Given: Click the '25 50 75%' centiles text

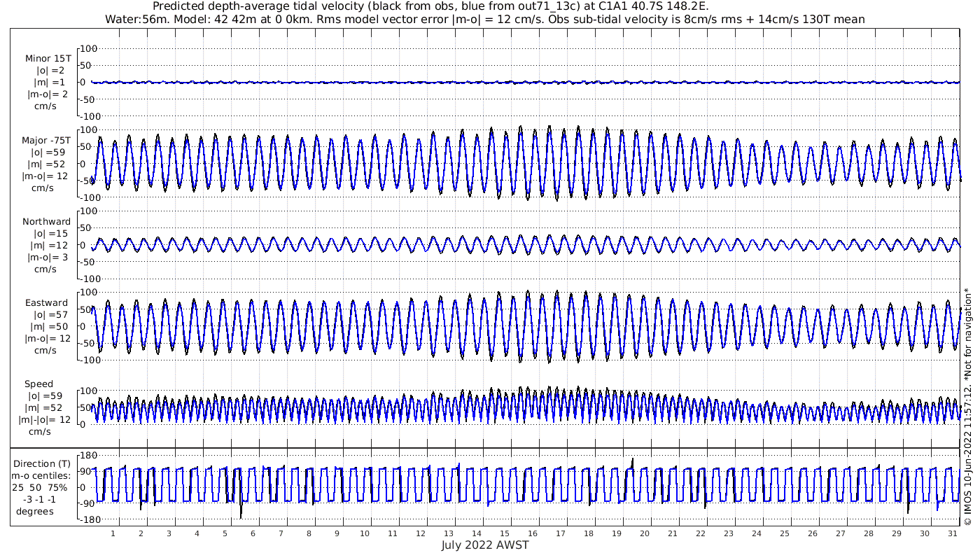Looking at the screenshot, I should 43,486.
